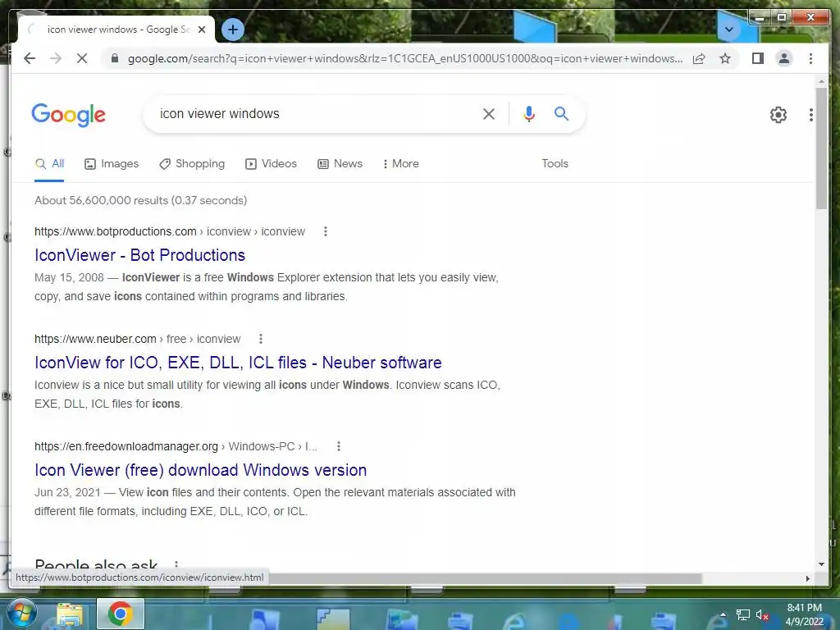Close the icon viewer windows tab
Screen dimensions: 840x630
pyautogui.click(x=202, y=30)
